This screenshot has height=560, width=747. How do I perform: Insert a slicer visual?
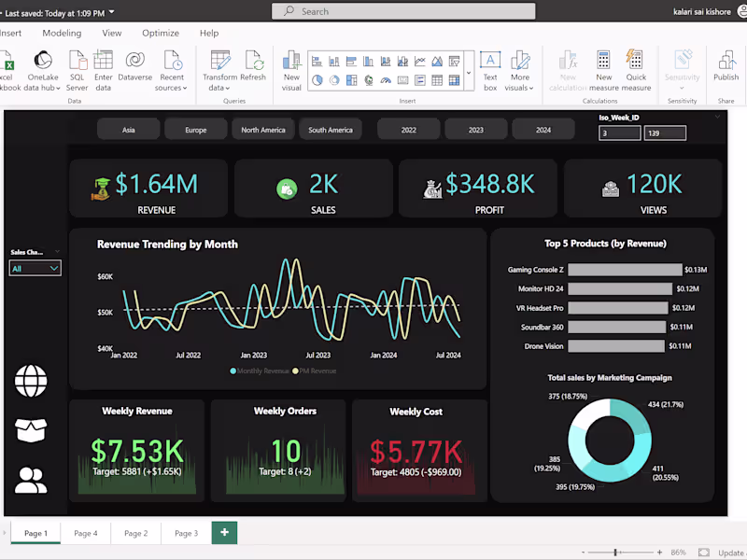(419, 80)
